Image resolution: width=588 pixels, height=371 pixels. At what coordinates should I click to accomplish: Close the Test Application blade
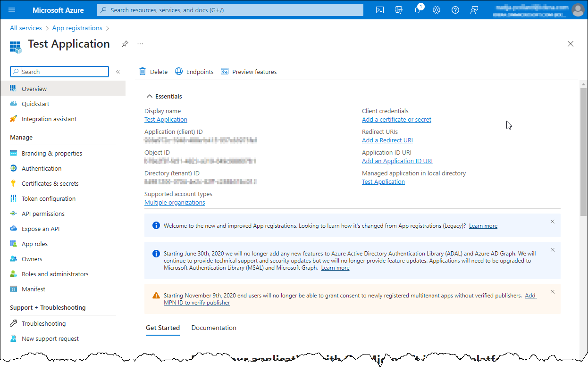[x=571, y=44]
